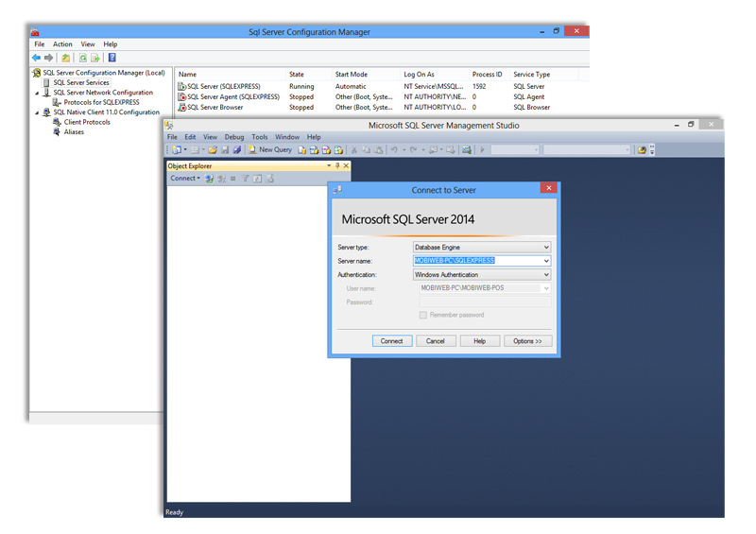Close Connect to Server dialog with red X

(549, 188)
